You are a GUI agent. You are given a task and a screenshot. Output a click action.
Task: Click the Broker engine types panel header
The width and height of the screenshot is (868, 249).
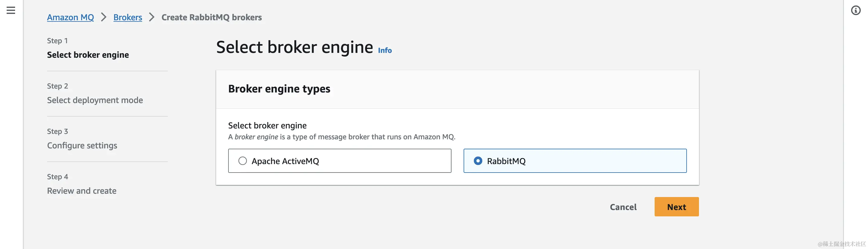click(279, 89)
